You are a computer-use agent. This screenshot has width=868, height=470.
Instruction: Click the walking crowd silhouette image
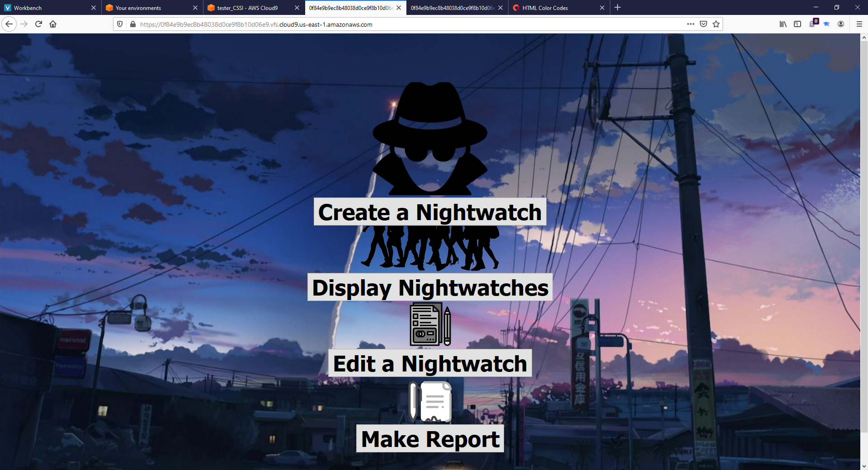click(430, 248)
